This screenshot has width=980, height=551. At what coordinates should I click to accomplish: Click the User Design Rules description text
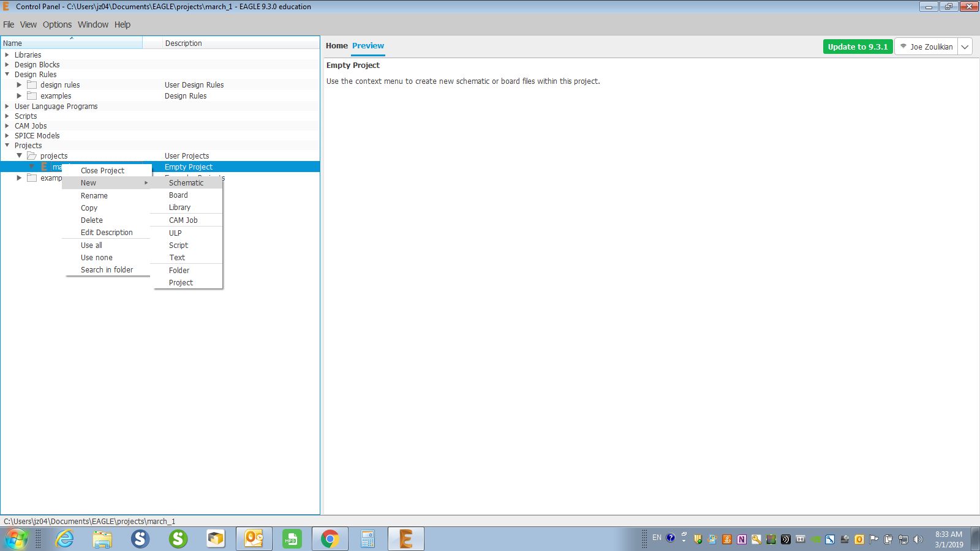click(x=194, y=85)
